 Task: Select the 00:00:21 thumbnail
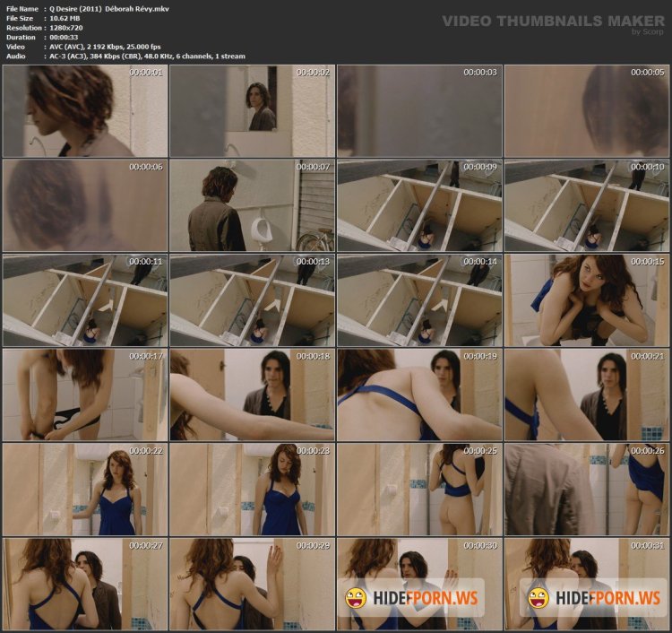click(x=587, y=395)
